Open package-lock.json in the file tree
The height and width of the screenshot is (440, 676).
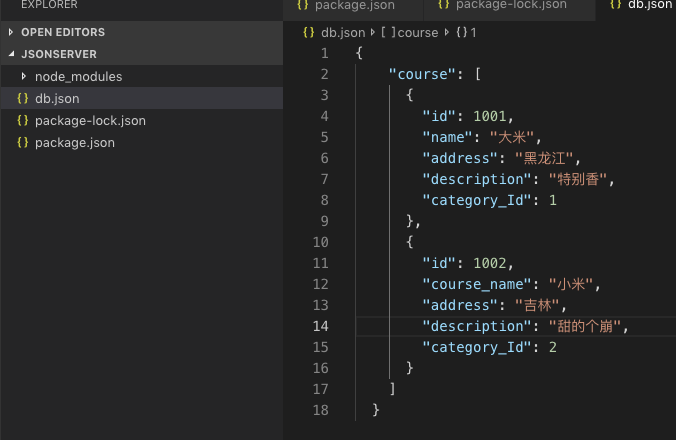click(x=90, y=121)
